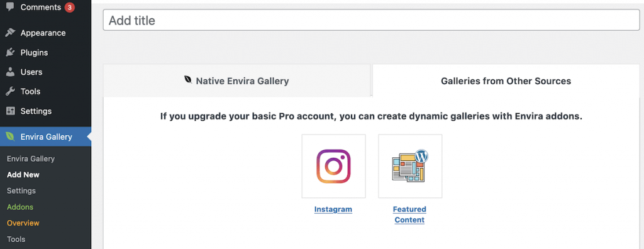Click the Envira Gallery green leaf icon

tap(10, 137)
